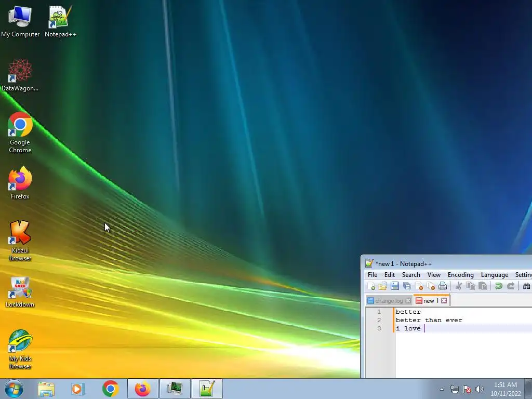Switch to Firefox in the taskbar
This screenshot has width=532, height=399.
click(x=143, y=389)
